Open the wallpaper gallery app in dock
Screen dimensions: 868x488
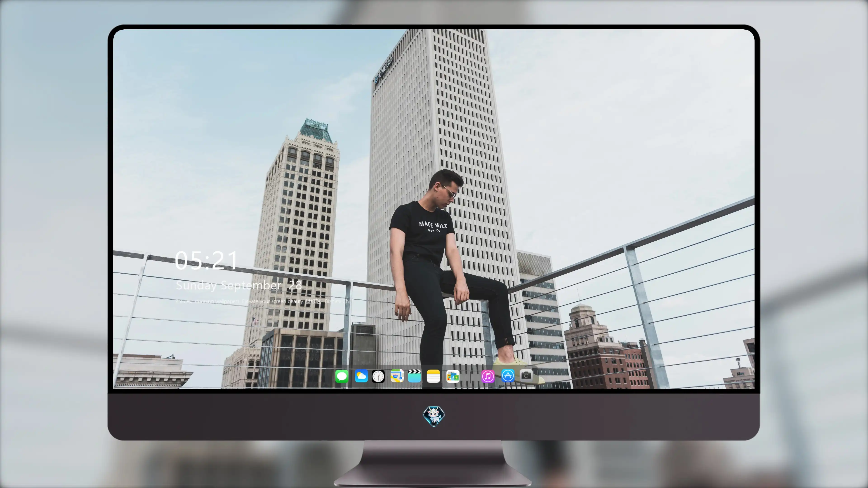point(453,376)
